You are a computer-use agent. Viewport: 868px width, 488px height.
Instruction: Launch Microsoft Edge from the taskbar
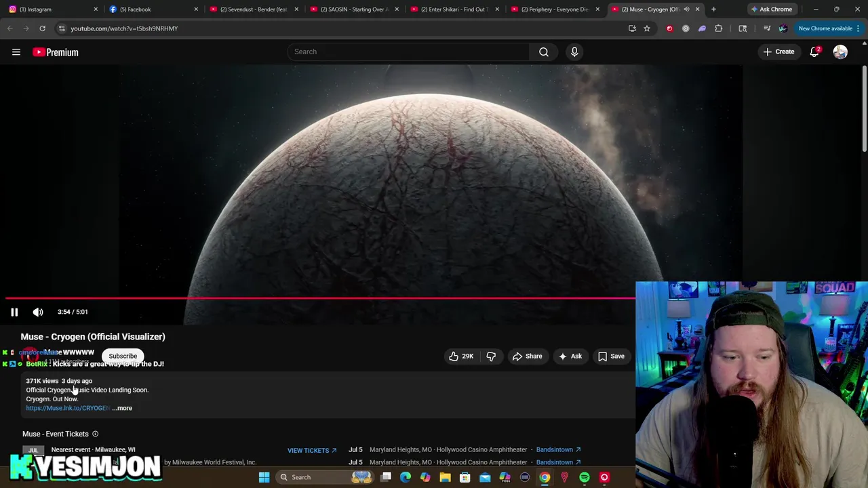point(406,477)
